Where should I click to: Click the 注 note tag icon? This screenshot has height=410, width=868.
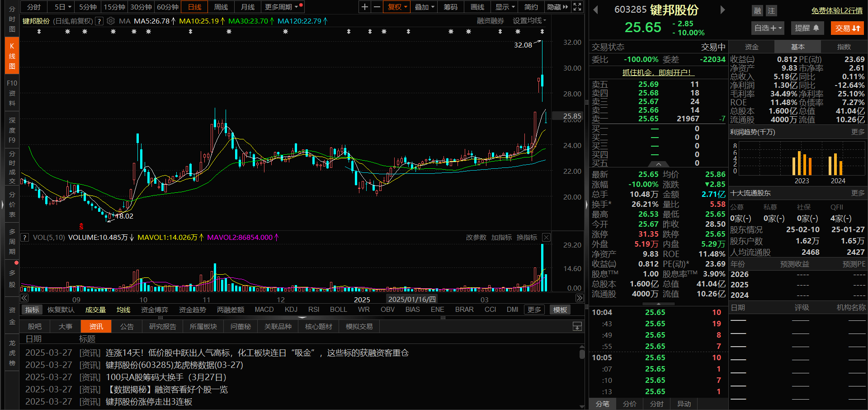point(771,10)
